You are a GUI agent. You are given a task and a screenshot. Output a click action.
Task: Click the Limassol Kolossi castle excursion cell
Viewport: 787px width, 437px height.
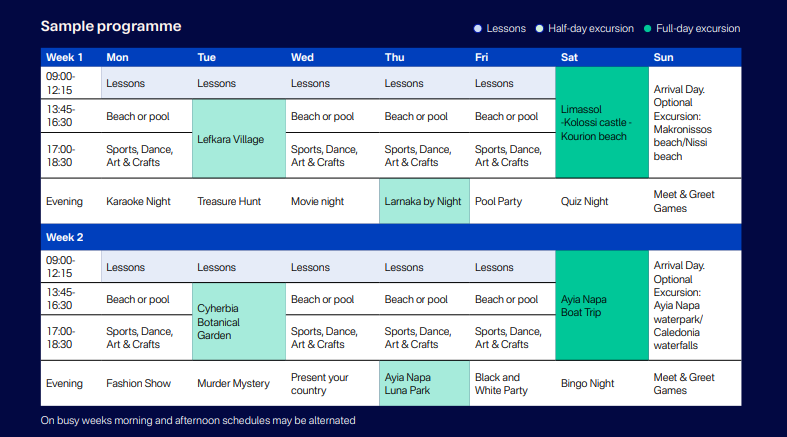click(601, 122)
